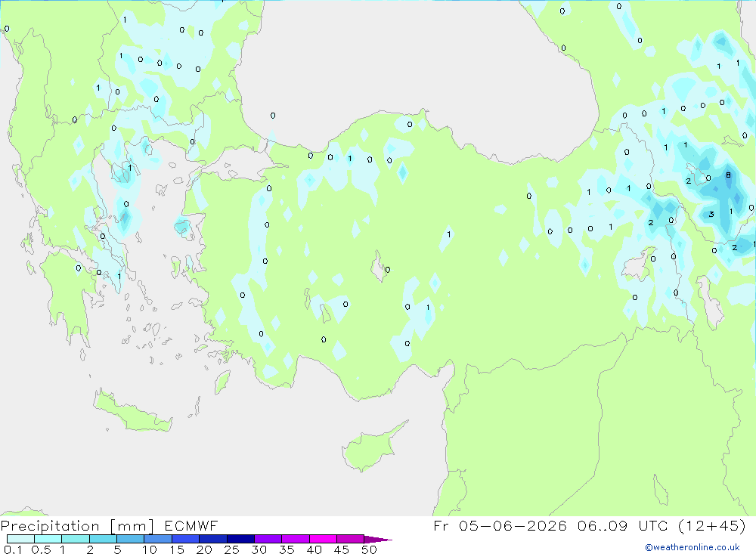756x554 pixels.
Task: Click the "8" precipitation value on the map
Action: (729, 175)
